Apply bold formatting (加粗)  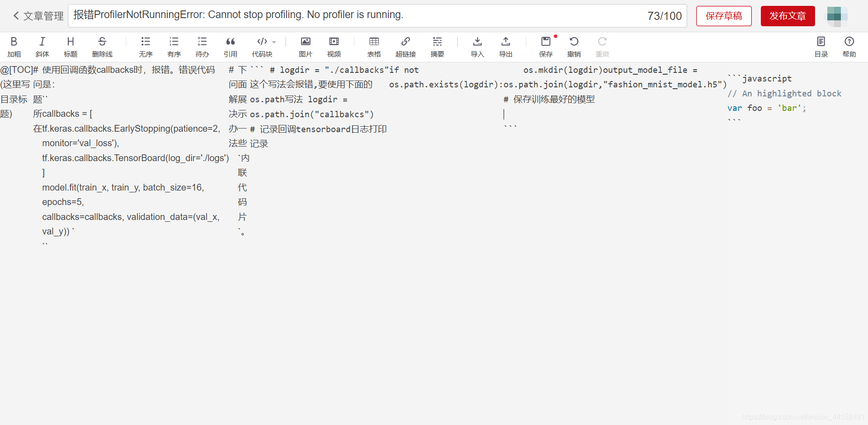pos(14,47)
